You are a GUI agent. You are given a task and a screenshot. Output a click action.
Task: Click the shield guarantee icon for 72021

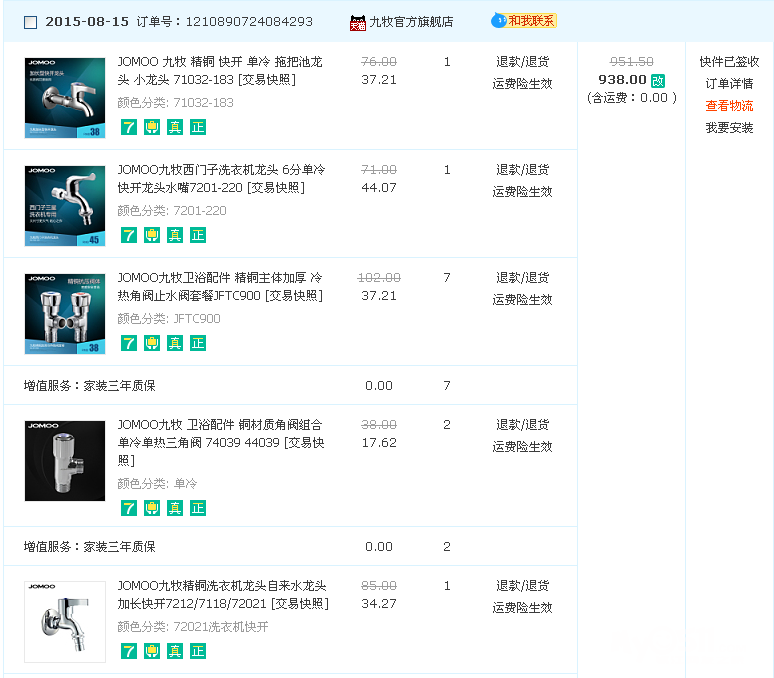tap(152, 651)
